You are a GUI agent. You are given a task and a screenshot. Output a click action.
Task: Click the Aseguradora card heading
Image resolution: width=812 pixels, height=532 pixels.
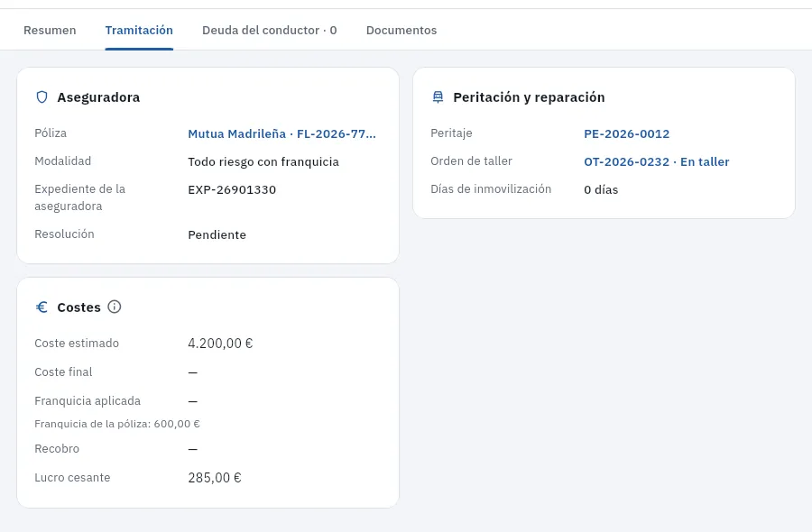98,97
